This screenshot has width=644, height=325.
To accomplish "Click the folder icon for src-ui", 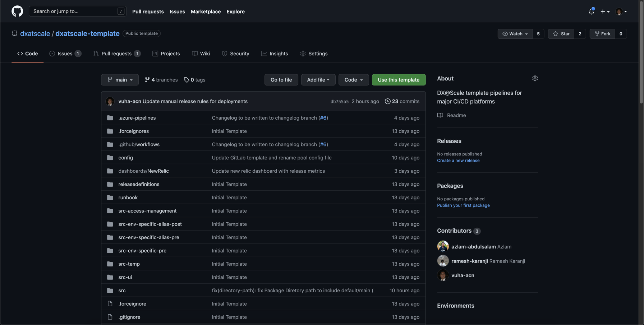I will [x=110, y=277].
